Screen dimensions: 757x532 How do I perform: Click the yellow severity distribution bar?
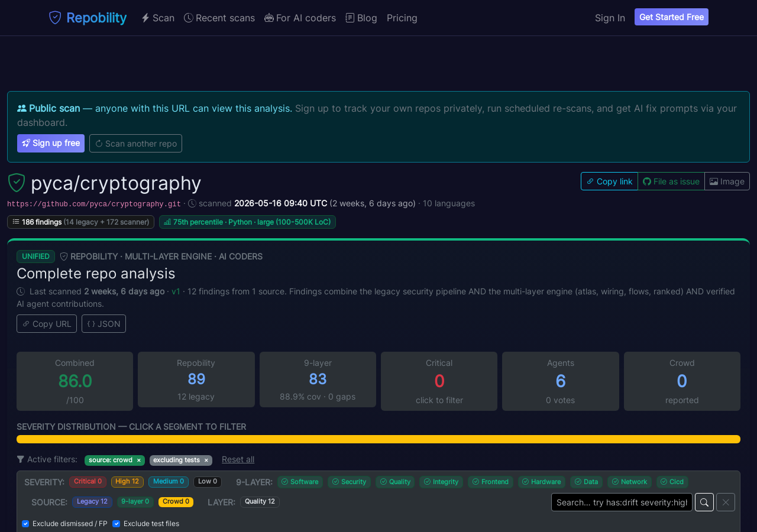[x=378, y=439]
